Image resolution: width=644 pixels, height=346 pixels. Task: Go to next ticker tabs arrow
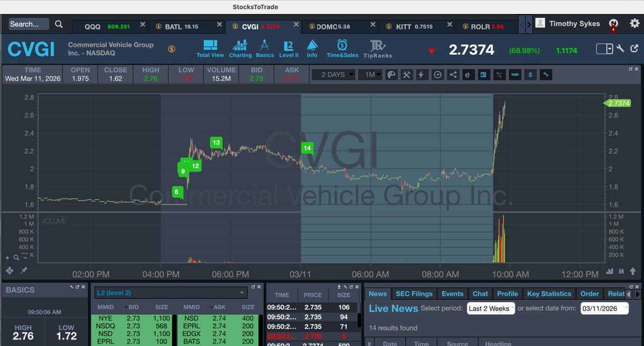[x=529, y=24]
